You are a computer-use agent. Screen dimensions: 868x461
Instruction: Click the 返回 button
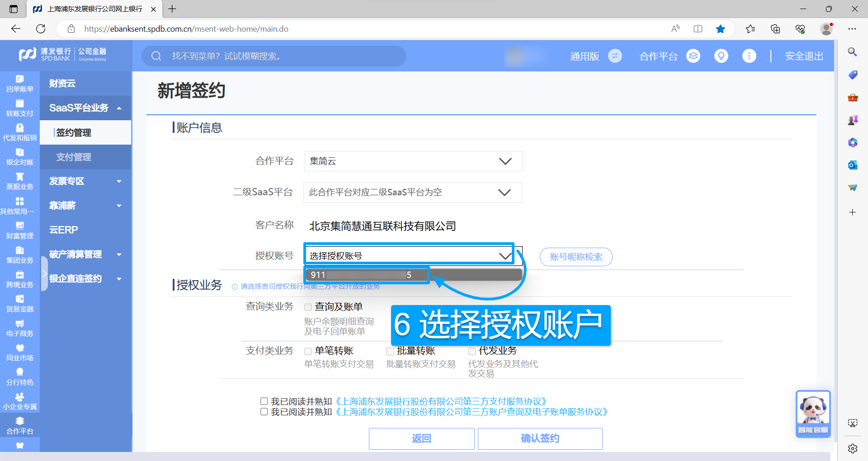tap(421, 438)
